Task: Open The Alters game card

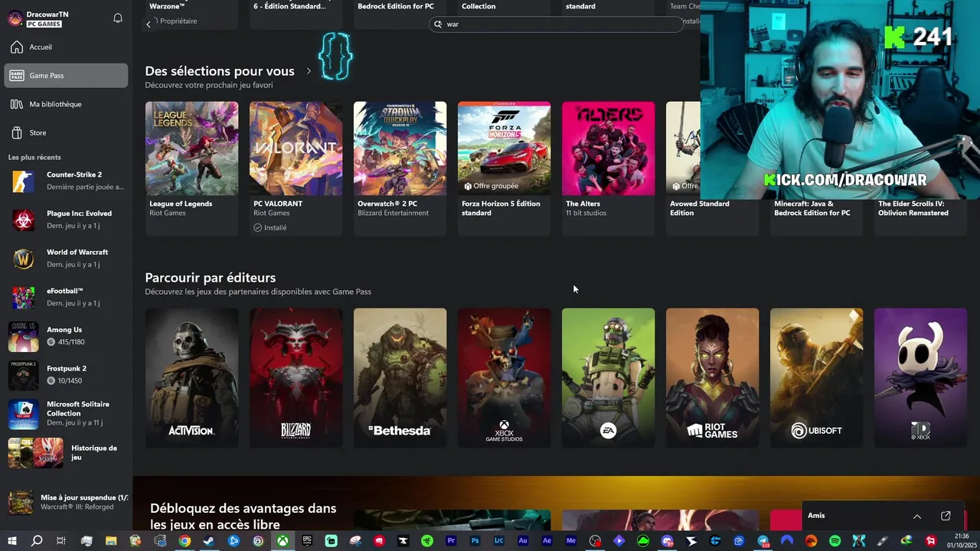Action: 608,168
